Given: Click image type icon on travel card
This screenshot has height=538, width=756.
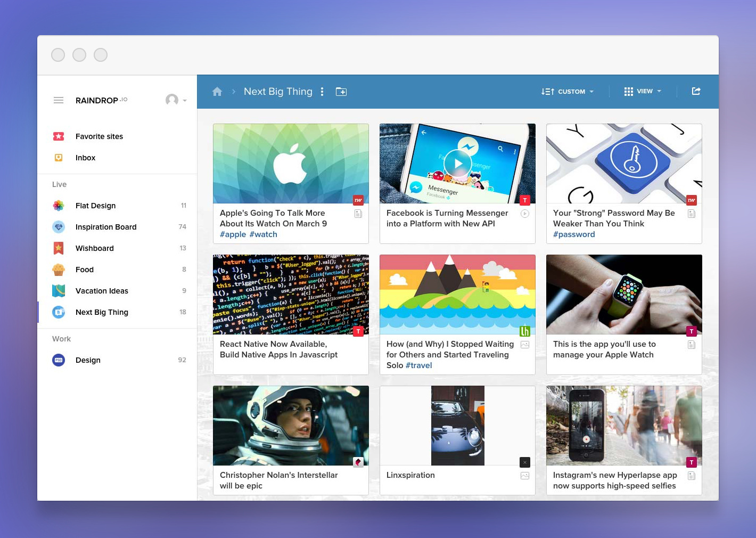Looking at the screenshot, I should (x=525, y=345).
